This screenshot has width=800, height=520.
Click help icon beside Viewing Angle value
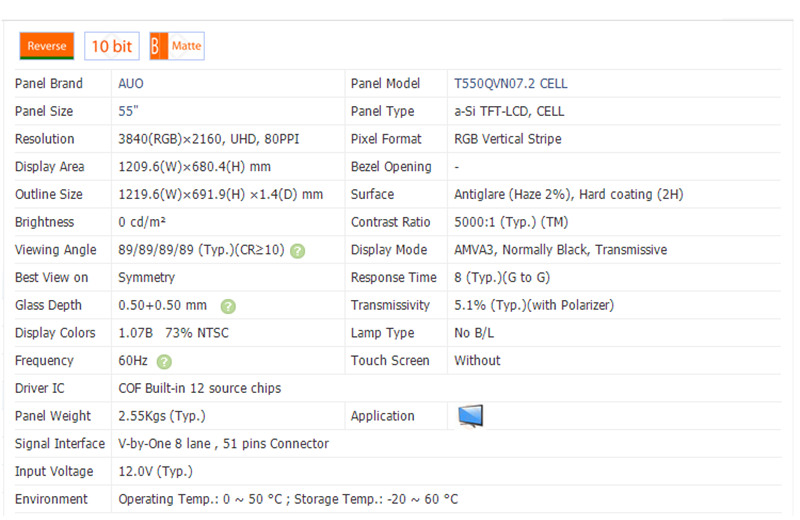pyautogui.click(x=298, y=251)
